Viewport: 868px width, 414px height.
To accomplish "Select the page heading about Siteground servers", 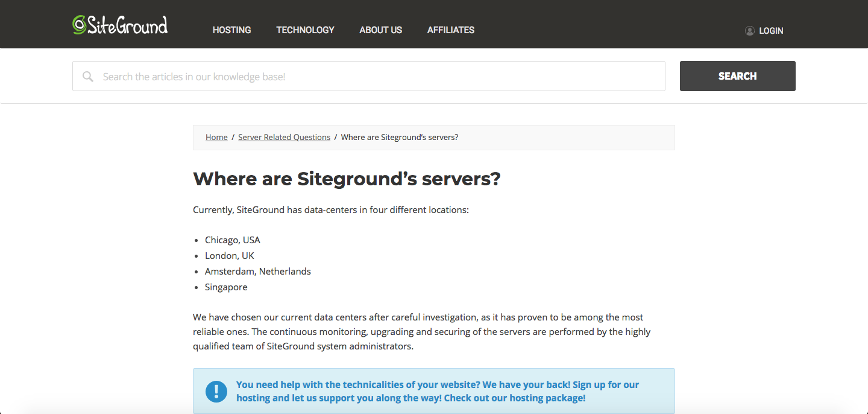I will click(x=347, y=179).
